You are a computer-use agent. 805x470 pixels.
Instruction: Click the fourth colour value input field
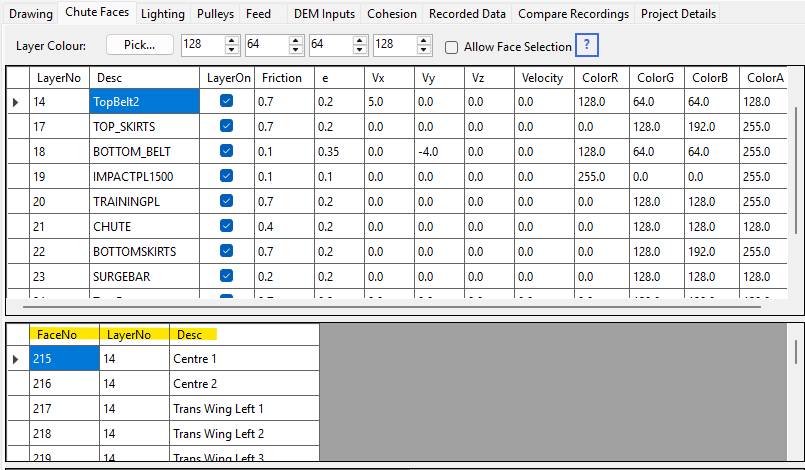click(x=395, y=45)
